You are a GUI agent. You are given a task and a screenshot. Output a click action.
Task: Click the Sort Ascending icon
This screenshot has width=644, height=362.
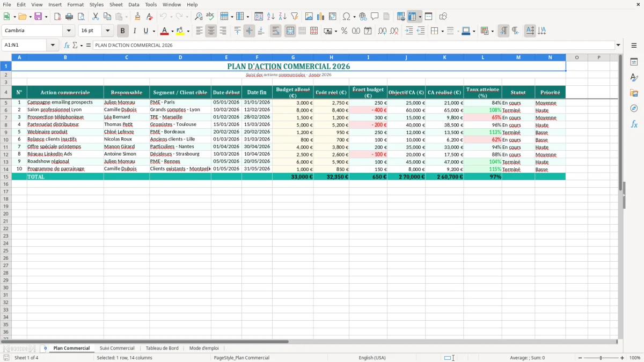(271, 17)
